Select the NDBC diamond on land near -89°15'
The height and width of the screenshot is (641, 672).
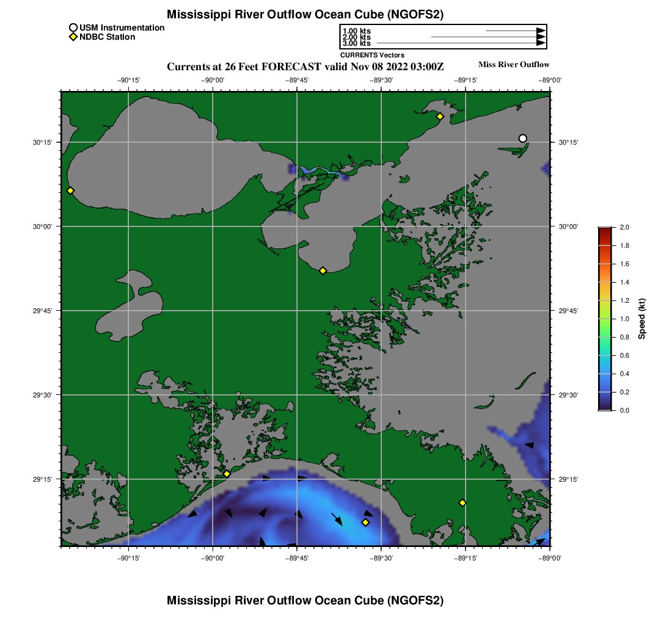coord(462,502)
